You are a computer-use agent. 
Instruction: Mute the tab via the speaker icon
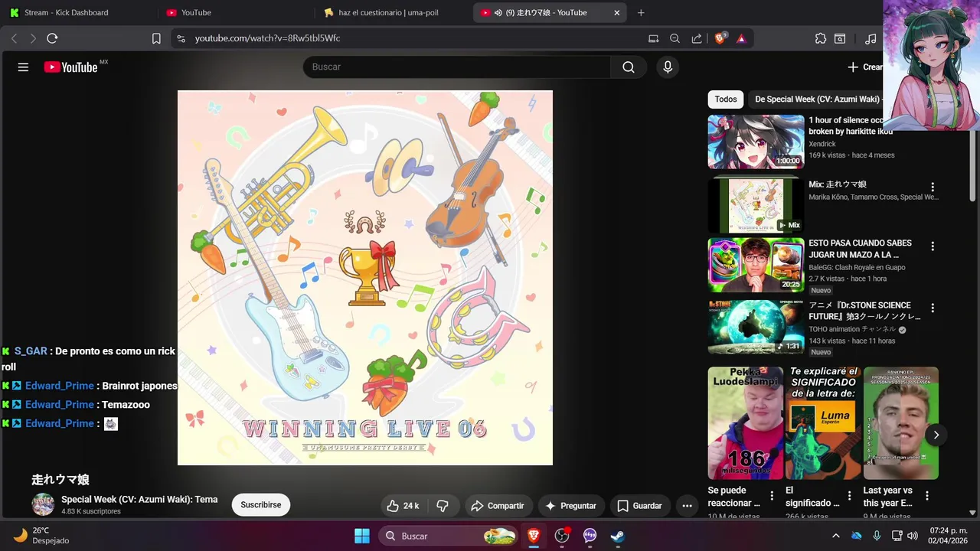(498, 12)
